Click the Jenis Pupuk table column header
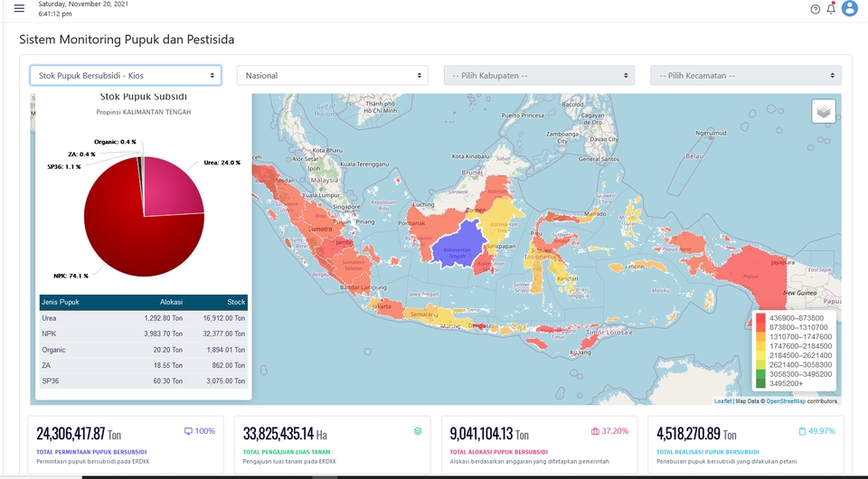The image size is (868, 479). 61,303
